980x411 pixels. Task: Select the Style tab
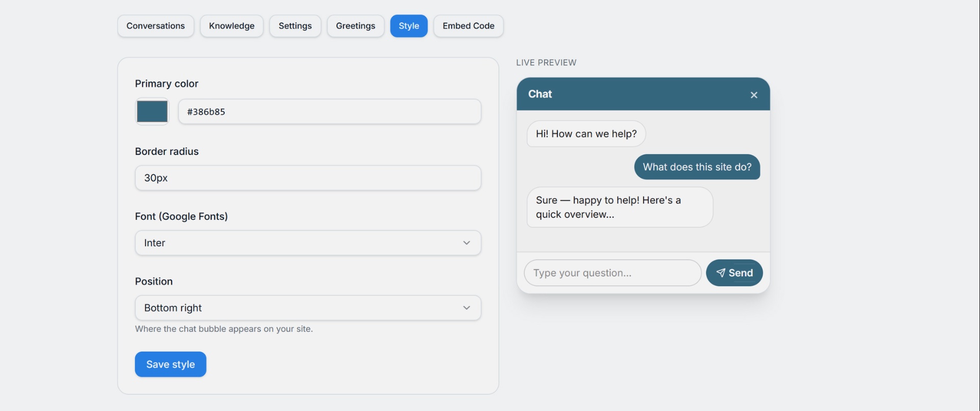pyautogui.click(x=409, y=26)
